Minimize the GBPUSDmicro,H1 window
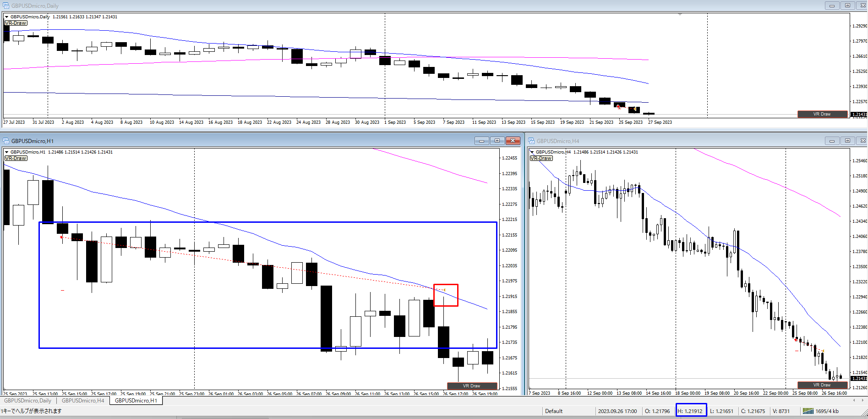The height and width of the screenshot is (419, 868). [x=481, y=141]
